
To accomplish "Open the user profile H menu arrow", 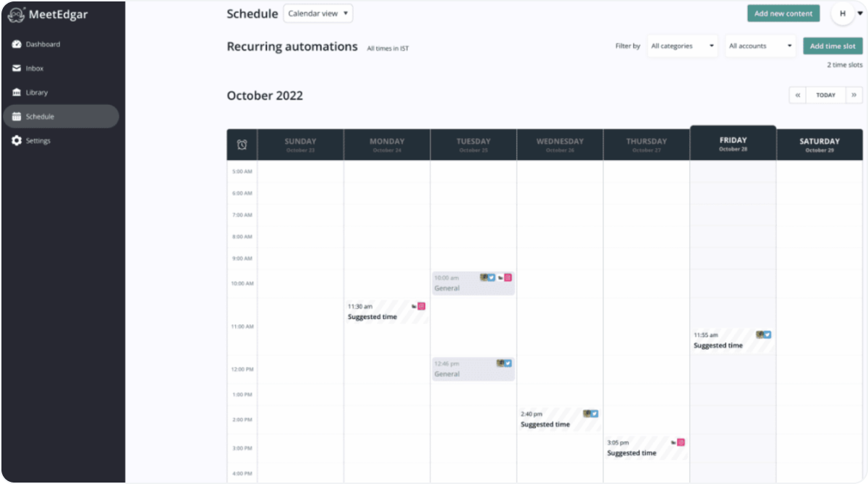I will pyautogui.click(x=860, y=14).
